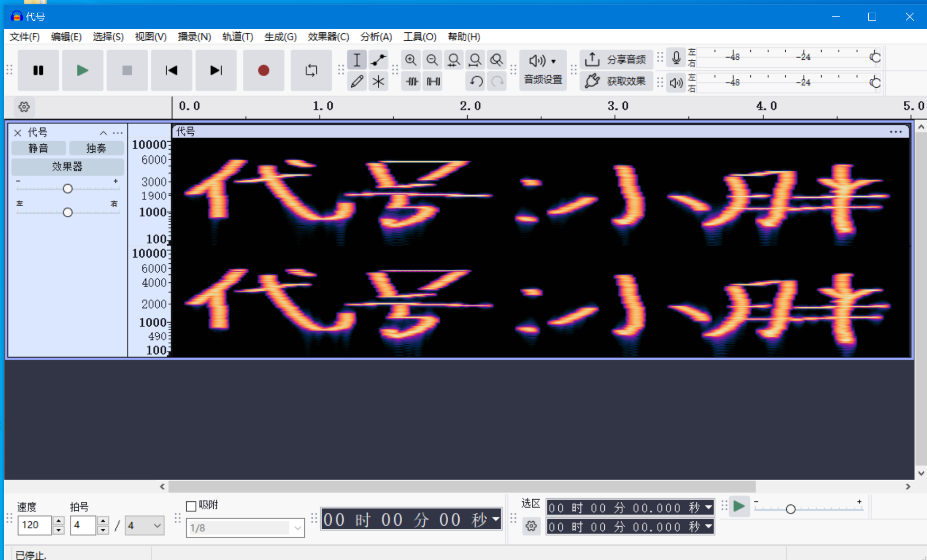Select the Envelope tool
Screen dimensions: 927x560
[378, 60]
